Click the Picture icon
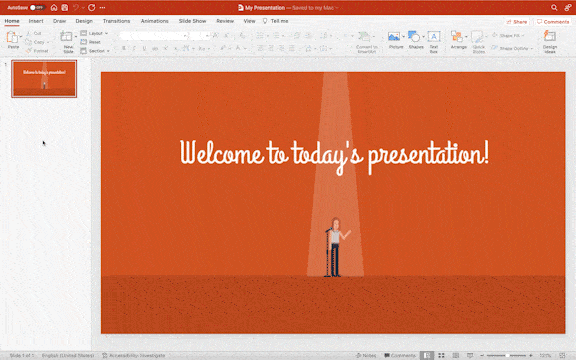Viewport: 576px width, 360px height. point(394,37)
